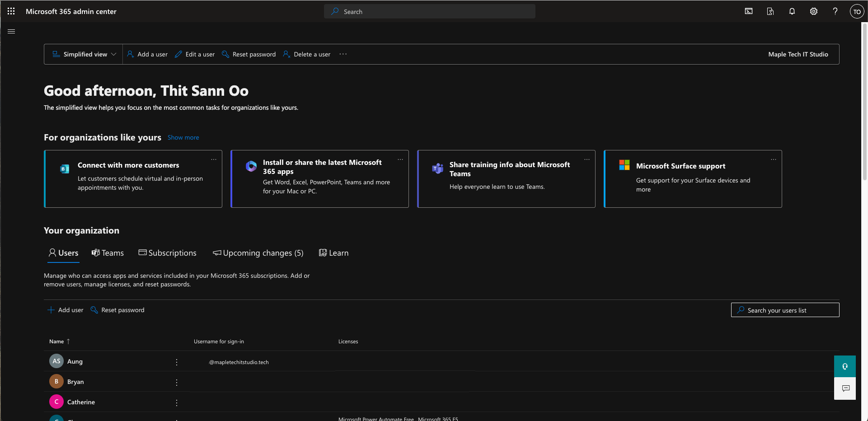Click the Search your users list field

pyautogui.click(x=785, y=310)
